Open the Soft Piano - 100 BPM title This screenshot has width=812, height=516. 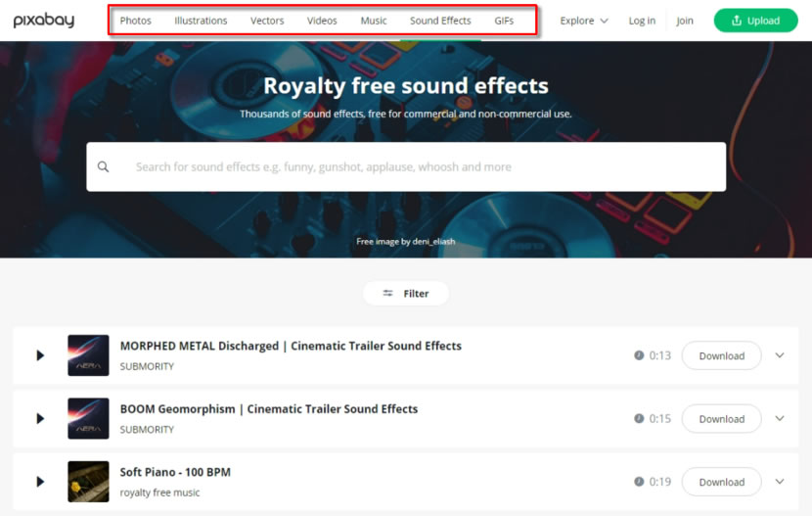pyautogui.click(x=175, y=472)
